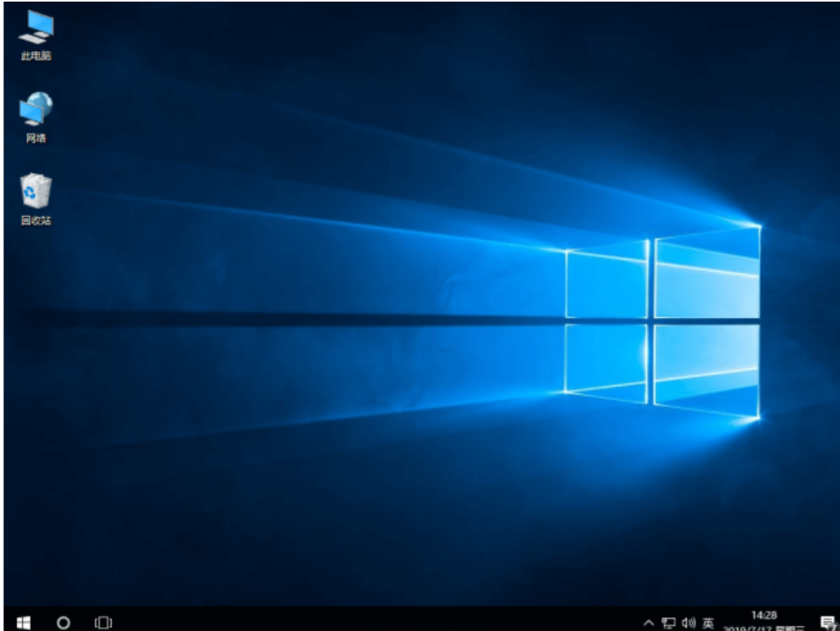The width and height of the screenshot is (840, 631).
Task: Open Cortana search circle on taskbar
Action: click(x=63, y=622)
